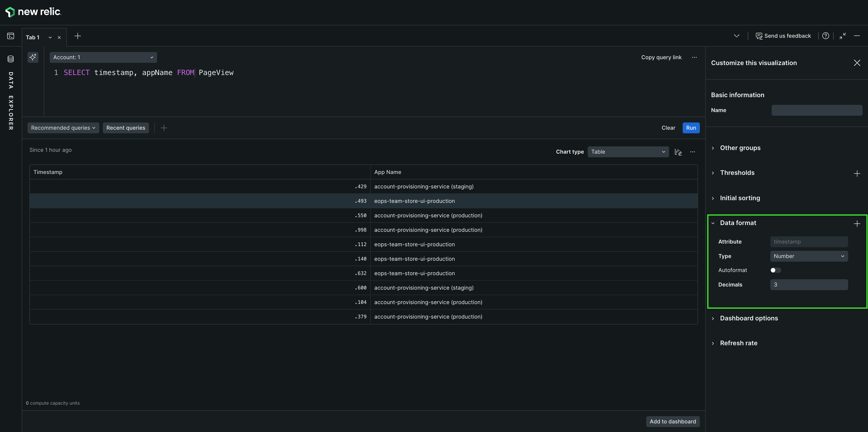Click the New Relic logo

pos(33,12)
